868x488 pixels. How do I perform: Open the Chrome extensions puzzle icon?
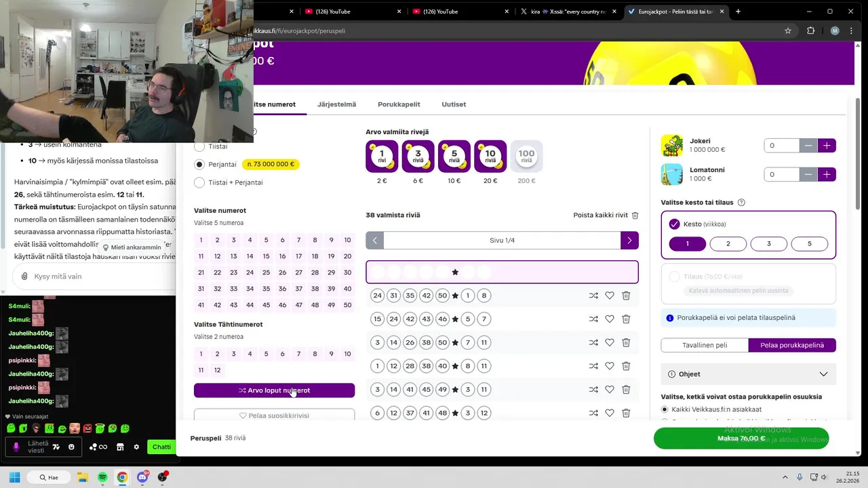810,30
